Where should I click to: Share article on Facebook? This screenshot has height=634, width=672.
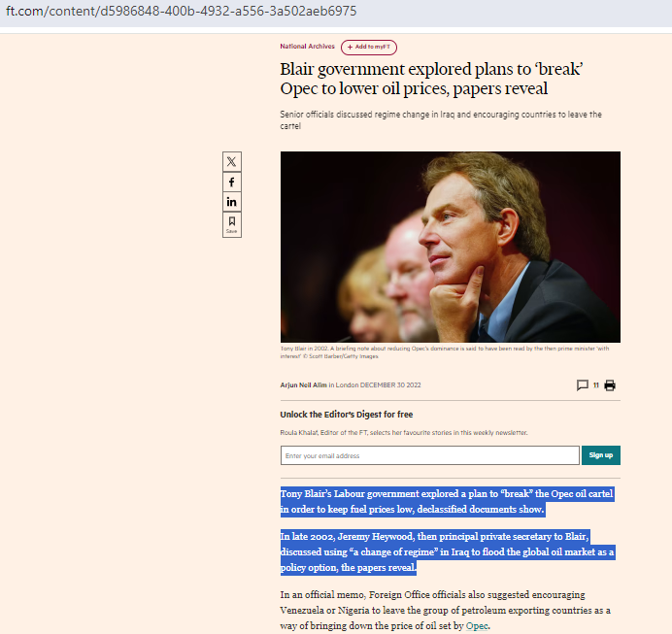[232, 183]
